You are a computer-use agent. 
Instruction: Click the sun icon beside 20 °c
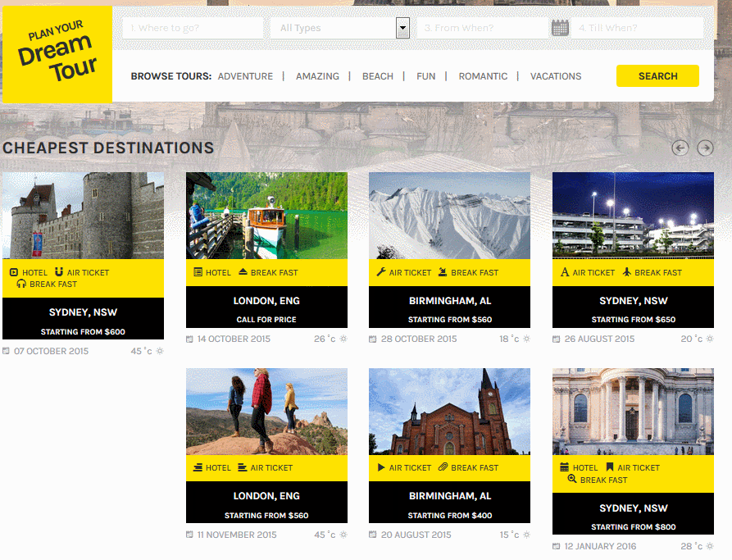point(710,339)
